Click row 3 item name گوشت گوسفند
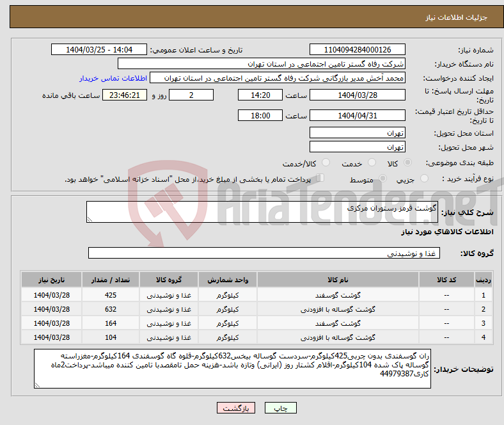The image size is (504, 425). [x=338, y=323]
